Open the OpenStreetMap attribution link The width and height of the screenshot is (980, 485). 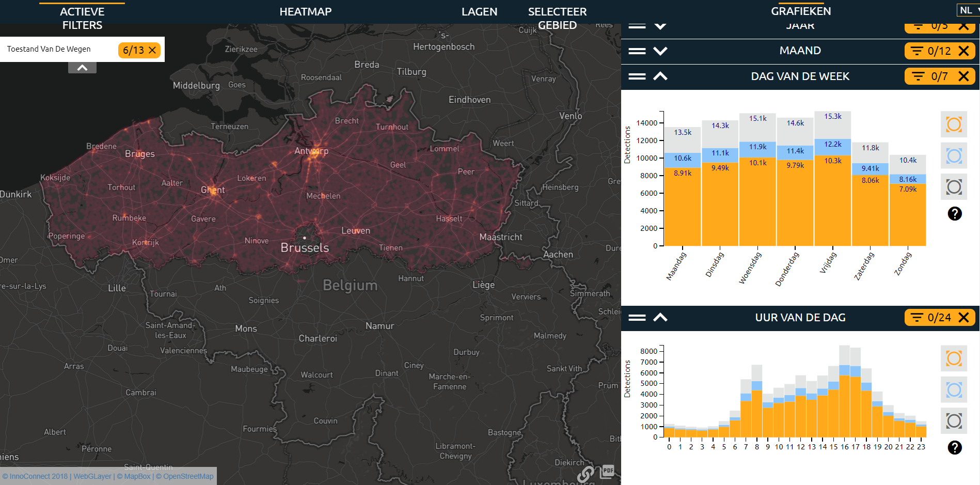point(185,476)
